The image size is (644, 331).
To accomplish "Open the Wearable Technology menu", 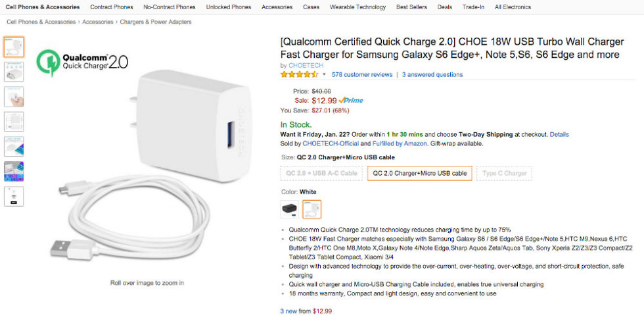I will (357, 7).
